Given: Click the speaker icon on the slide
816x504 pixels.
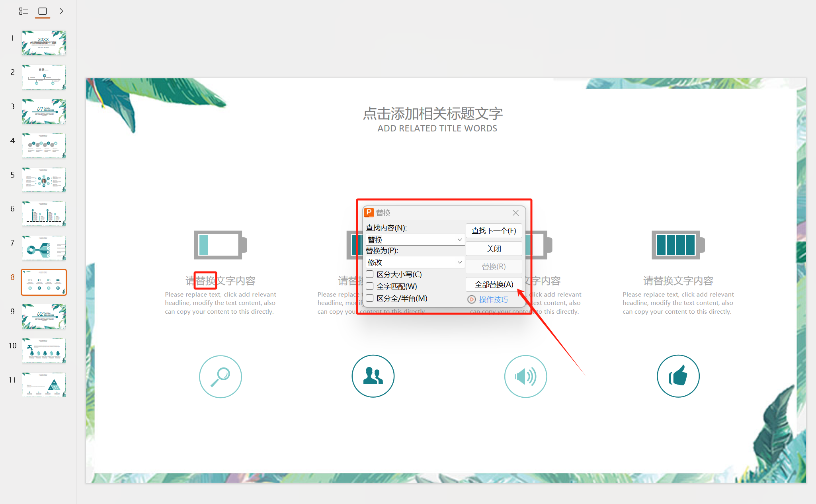Looking at the screenshot, I should point(525,376).
